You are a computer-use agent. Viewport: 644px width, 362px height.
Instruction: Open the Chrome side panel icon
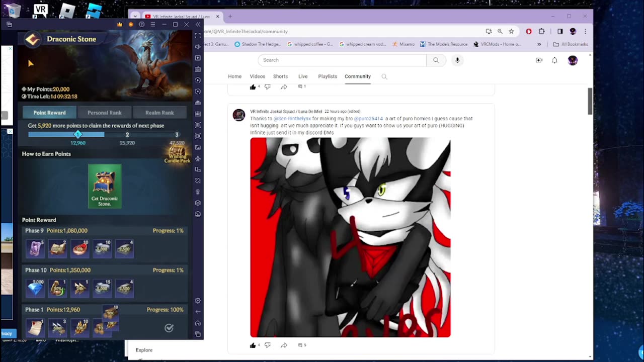pos(560,31)
